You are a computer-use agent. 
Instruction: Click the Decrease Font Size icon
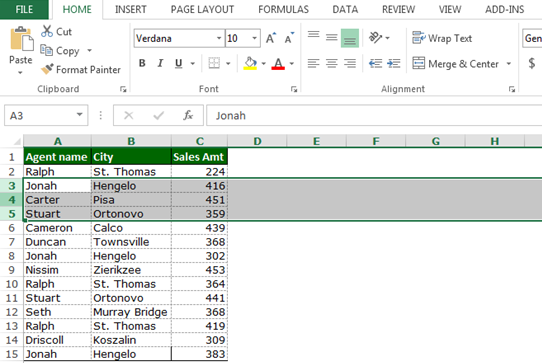tap(289, 38)
